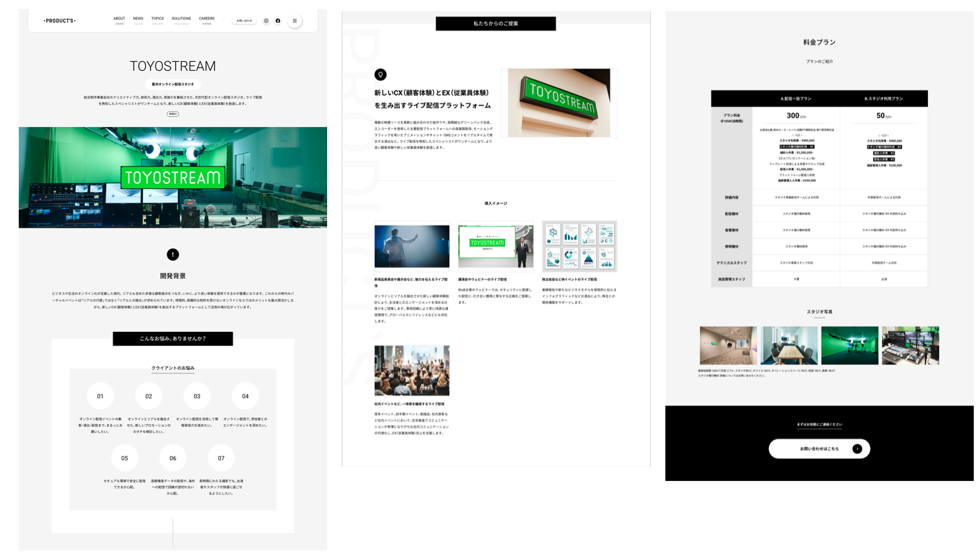Image resolution: width=980 pixels, height=556 pixels.
Task: Open the studio photo showing the meeting table
Action: [x=789, y=346]
